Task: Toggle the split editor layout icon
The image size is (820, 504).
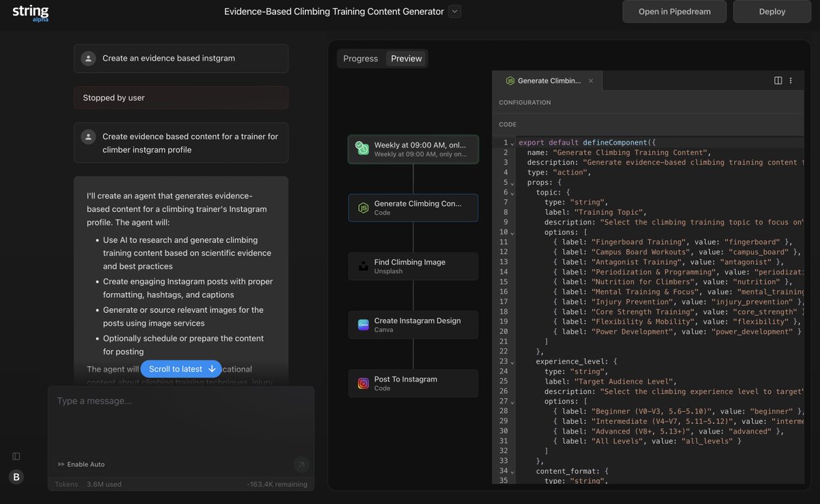Action: click(778, 81)
